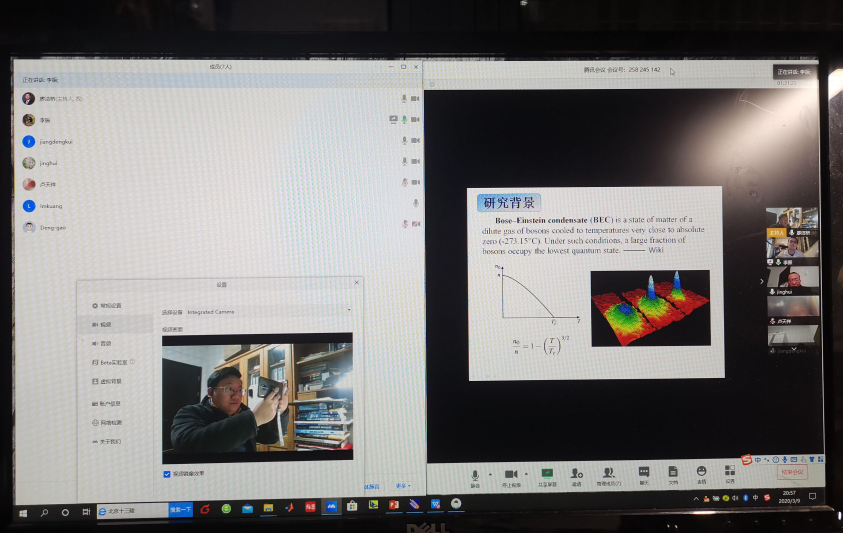Viewport: 843px width, 533px height.
Task: Open the invite participants icon
Action: (x=576, y=473)
